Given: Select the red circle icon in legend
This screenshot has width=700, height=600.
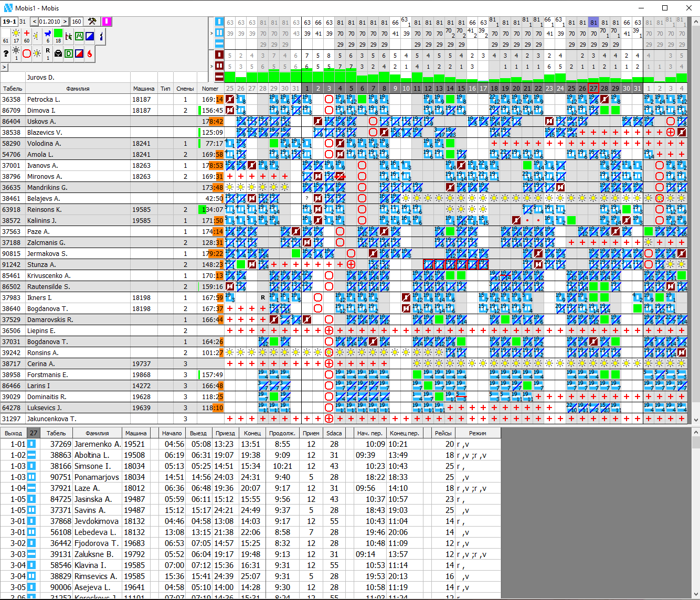Looking at the screenshot, I should point(27,53).
